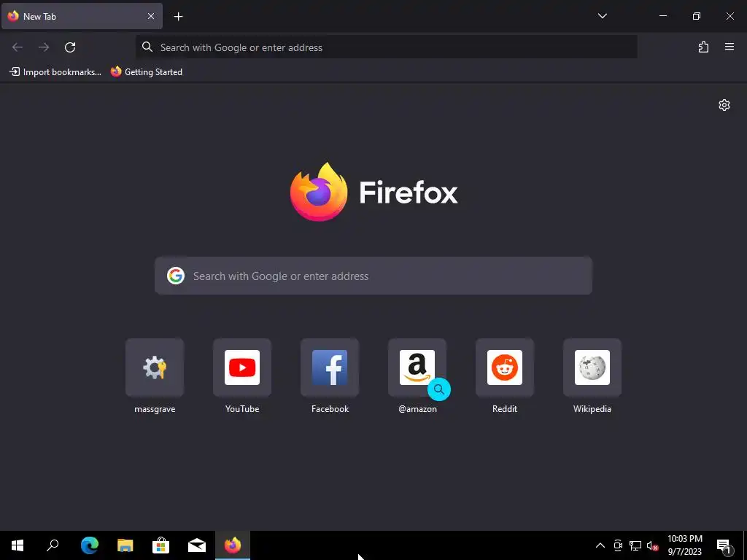Click Firefox icon in taskbar
This screenshot has width=747, height=560.
pyautogui.click(x=233, y=545)
